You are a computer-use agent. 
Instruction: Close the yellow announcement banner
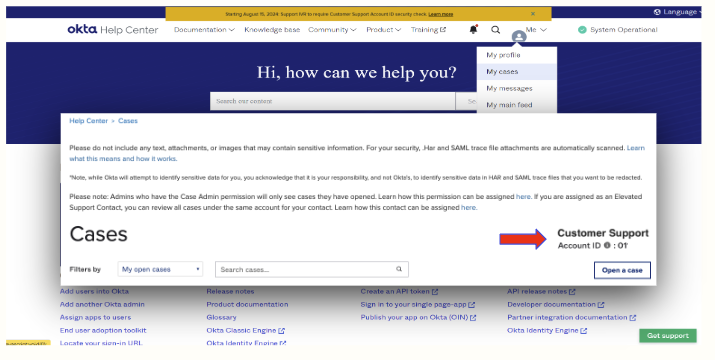tap(533, 14)
